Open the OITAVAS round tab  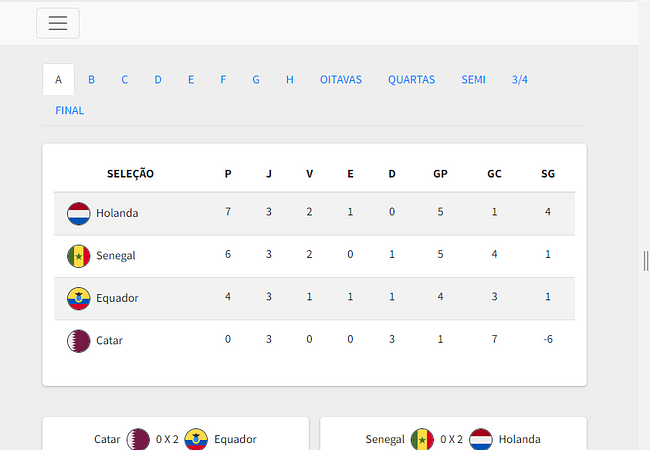point(341,80)
